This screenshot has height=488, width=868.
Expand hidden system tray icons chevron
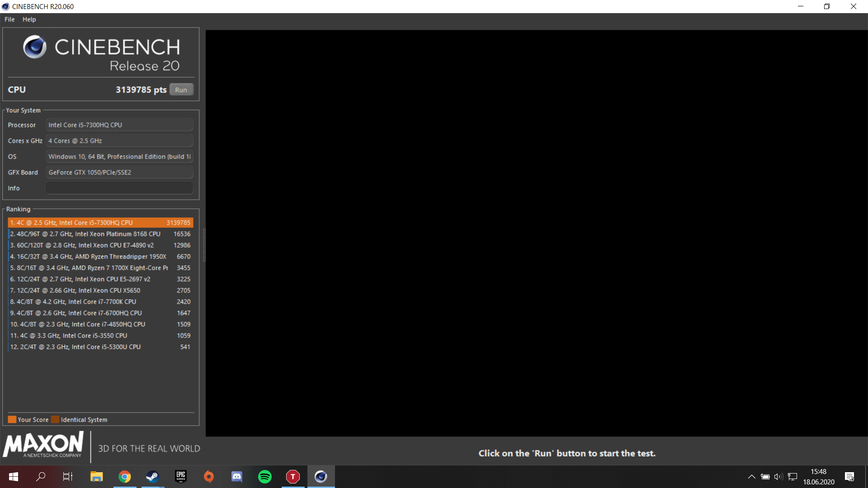(x=751, y=477)
